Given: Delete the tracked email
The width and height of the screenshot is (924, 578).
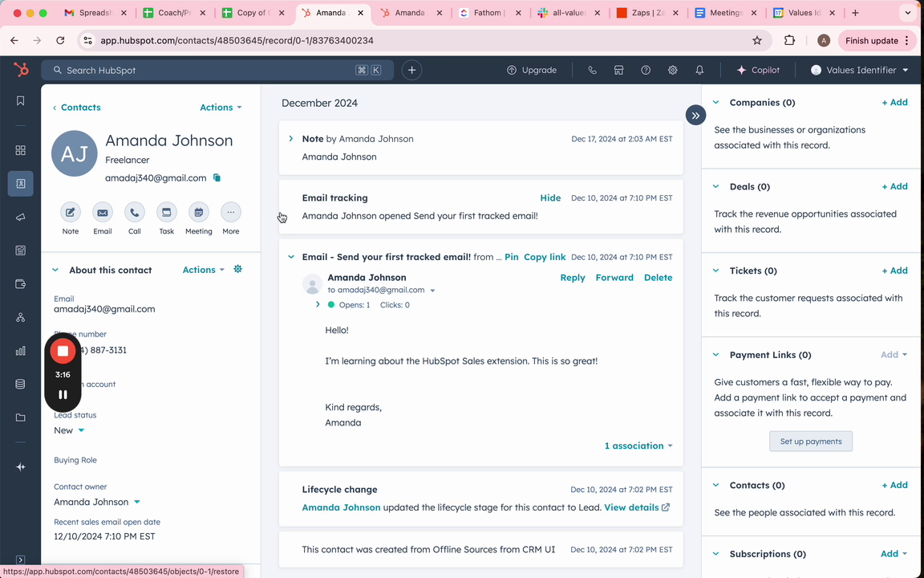Looking at the screenshot, I should click(x=658, y=278).
